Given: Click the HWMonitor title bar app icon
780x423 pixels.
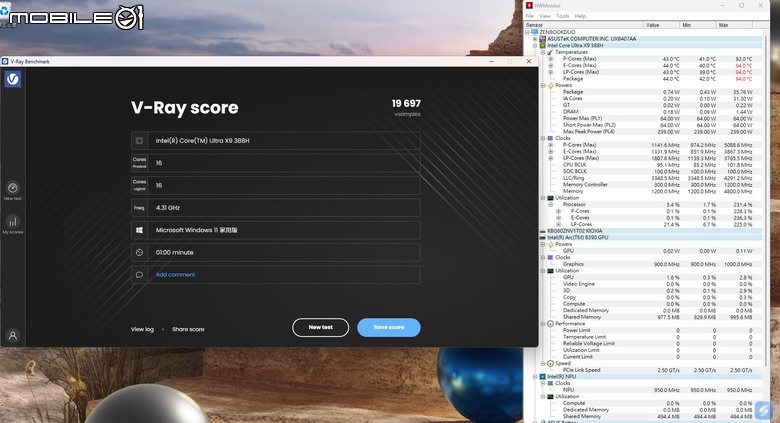Looking at the screenshot, I should (529, 5).
